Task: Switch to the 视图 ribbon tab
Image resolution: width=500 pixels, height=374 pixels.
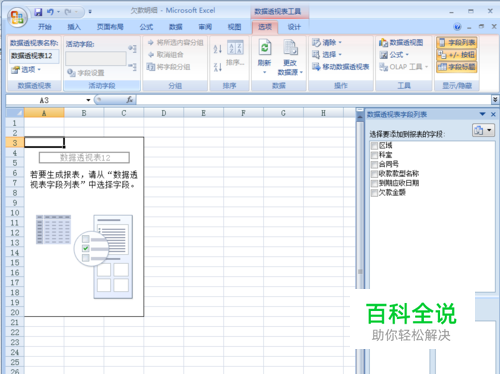Action: tap(234, 27)
